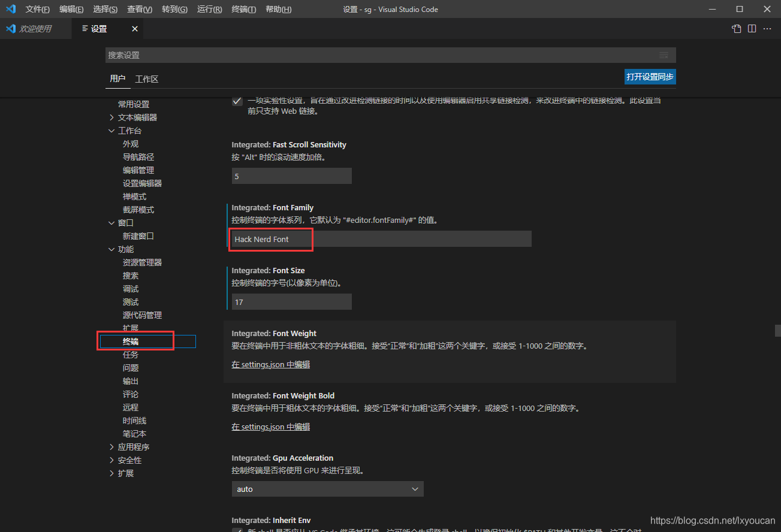Select 编辑管理 in the settings tree
The height and width of the screenshot is (532, 781).
pos(138,170)
